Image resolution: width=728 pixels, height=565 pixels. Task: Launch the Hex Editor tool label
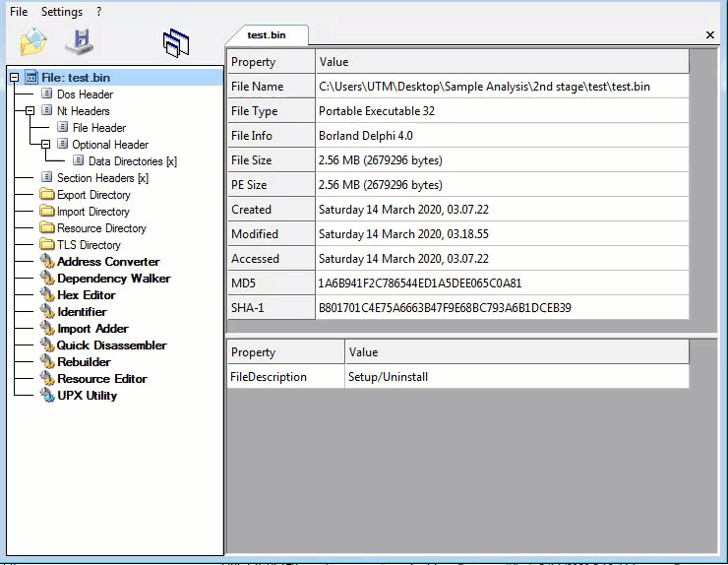(87, 295)
